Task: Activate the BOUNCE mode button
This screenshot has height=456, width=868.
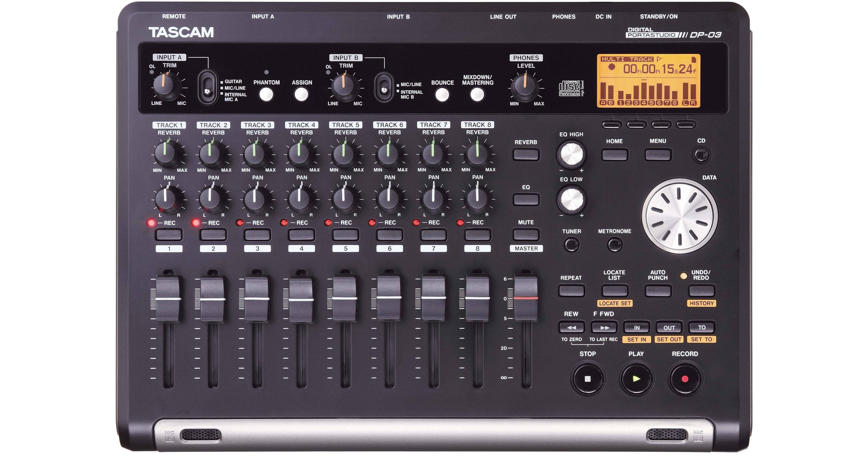Action: click(x=442, y=95)
